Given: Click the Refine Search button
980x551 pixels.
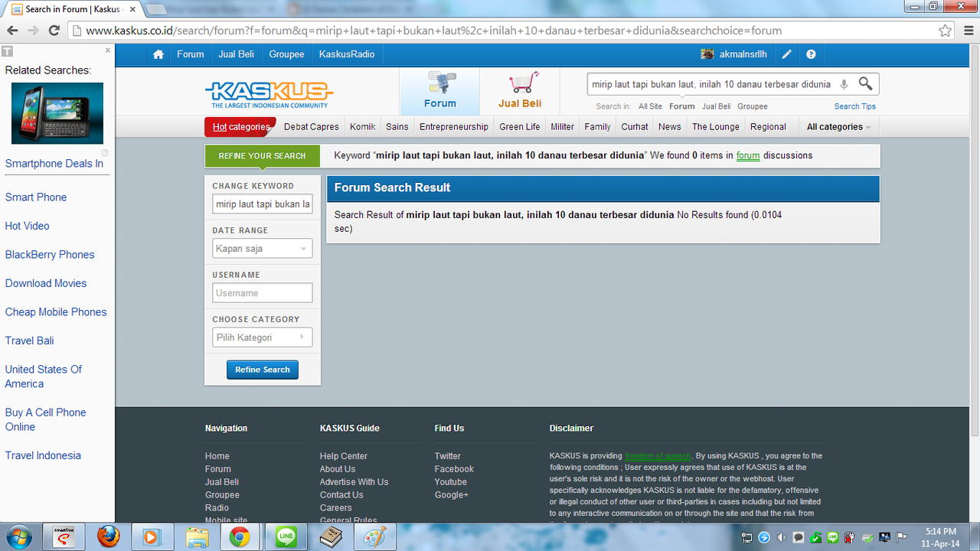Looking at the screenshot, I should pos(263,370).
